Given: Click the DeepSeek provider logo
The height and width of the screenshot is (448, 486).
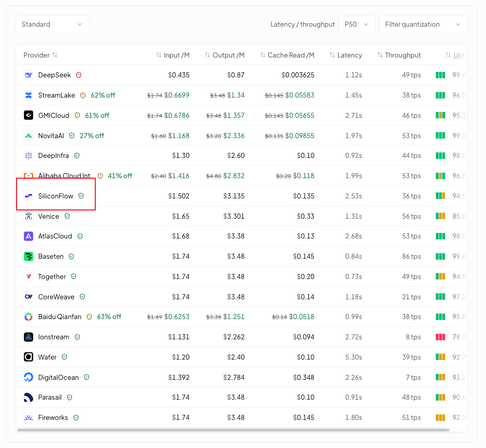Looking at the screenshot, I should click(x=29, y=75).
